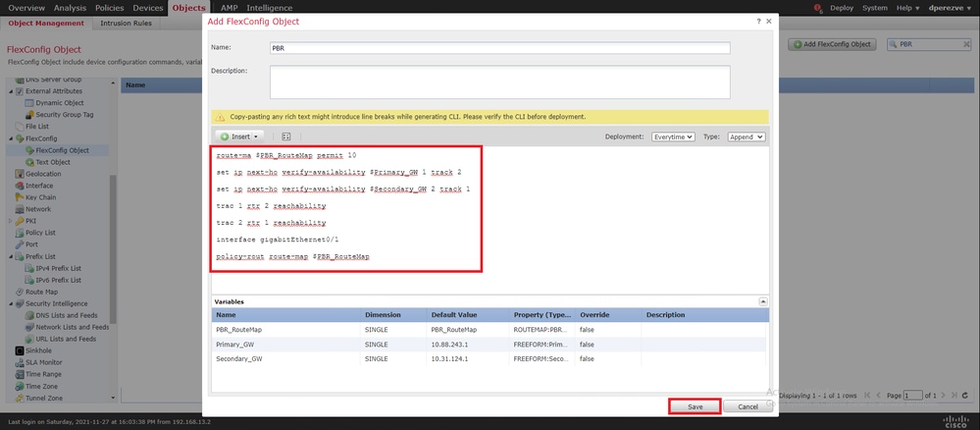Screen dimensions: 980x430
Task: Click the expand text editor icon beside Insert
Action: (x=286, y=136)
